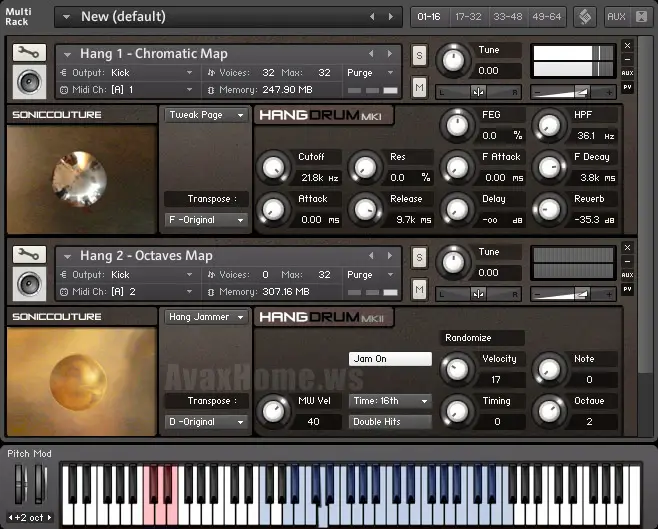Viewport: 658px width, 529px height.
Task: Click the Randomize Velocity knob
Action: [457, 369]
